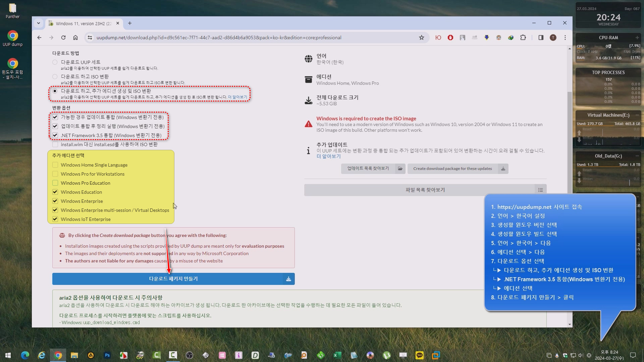644x362 pixels.
Task: Launch Photoshop from the taskbar
Action: (x=107, y=355)
